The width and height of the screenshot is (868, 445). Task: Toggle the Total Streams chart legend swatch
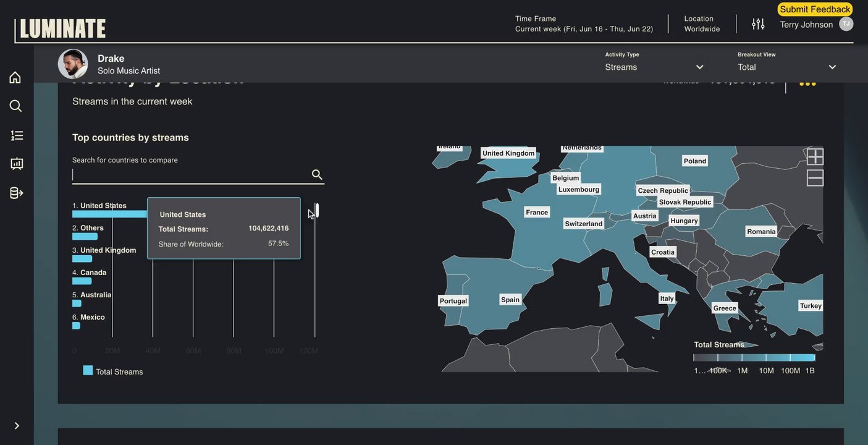coord(88,371)
